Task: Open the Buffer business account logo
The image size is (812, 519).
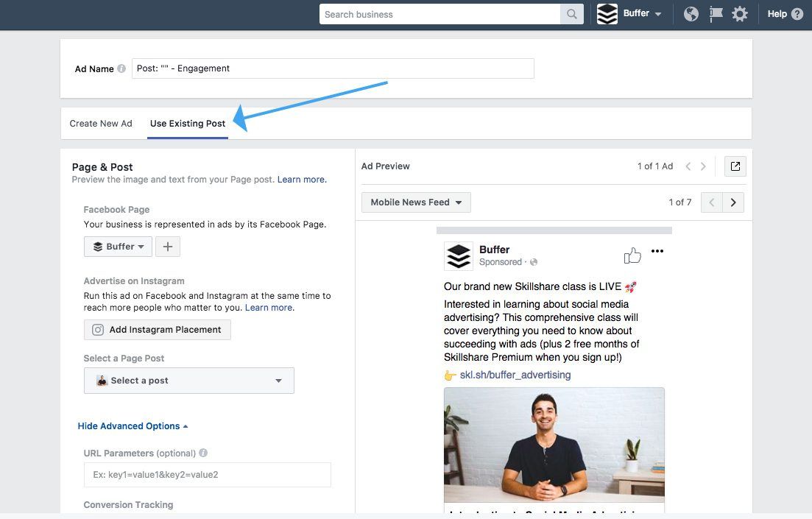Action: (x=607, y=14)
